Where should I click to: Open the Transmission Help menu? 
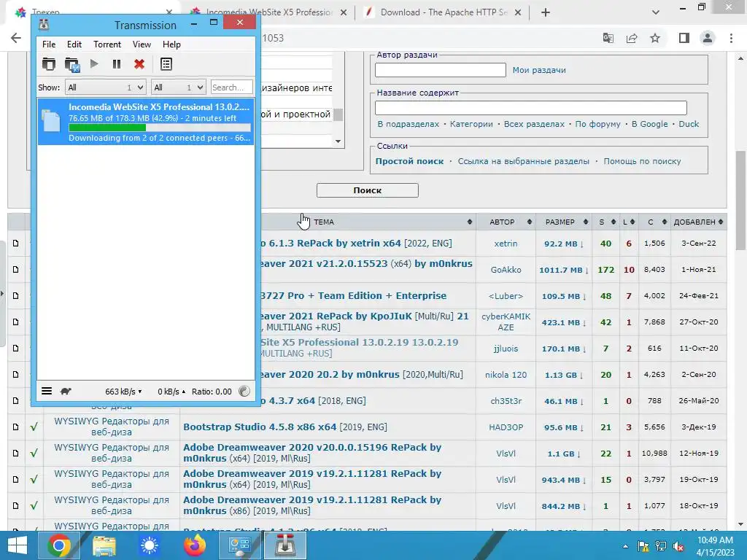tap(171, 44)
